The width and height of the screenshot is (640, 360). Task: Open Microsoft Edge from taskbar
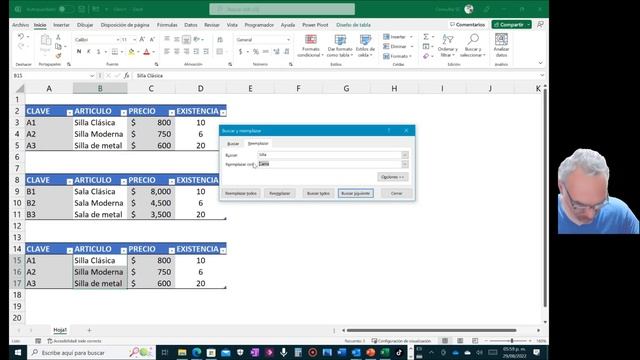click(196, 352)
